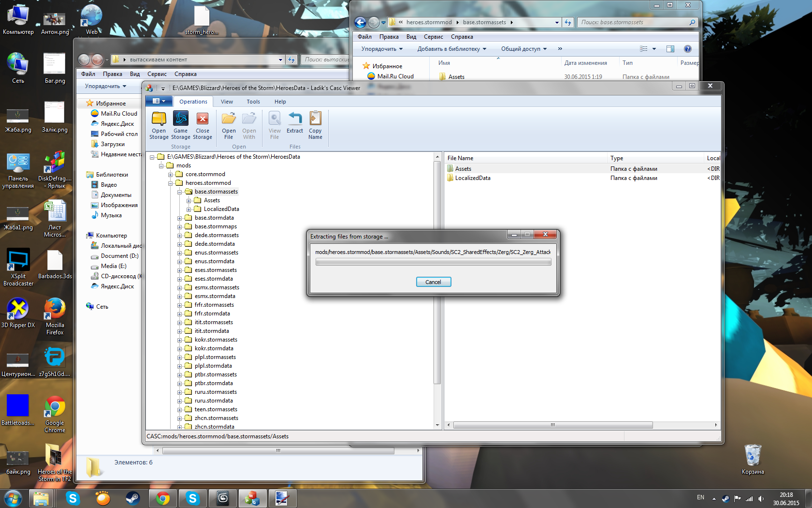The image size is (812, 508).
Task: Open the Общий доступ menu button
Action: 524,49
